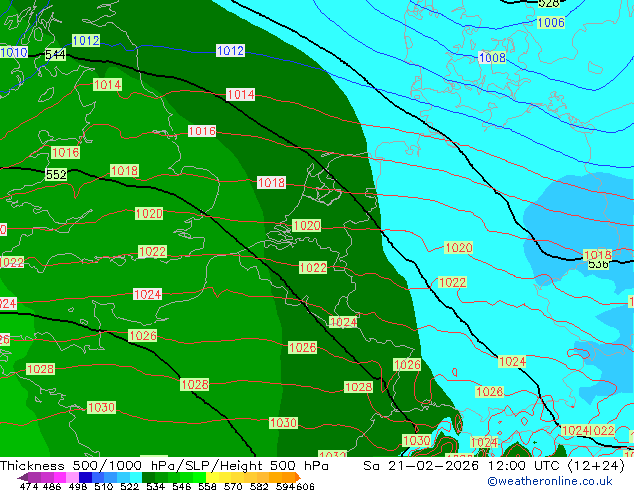The height and width of the screenshot is (490, 634).
Task: Click the purple arrow tip starting the legend
Action: point(22,477)
